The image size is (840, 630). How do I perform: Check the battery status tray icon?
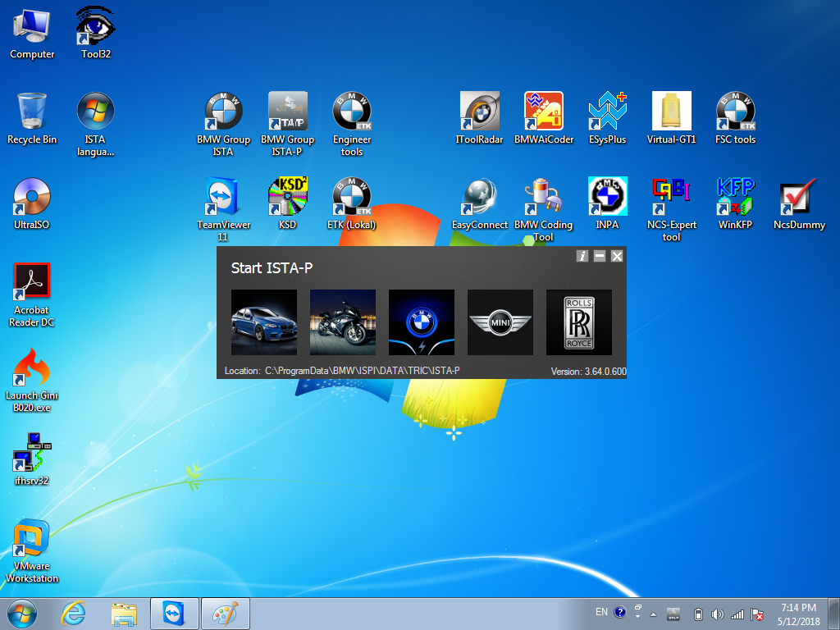click(698, 614)
